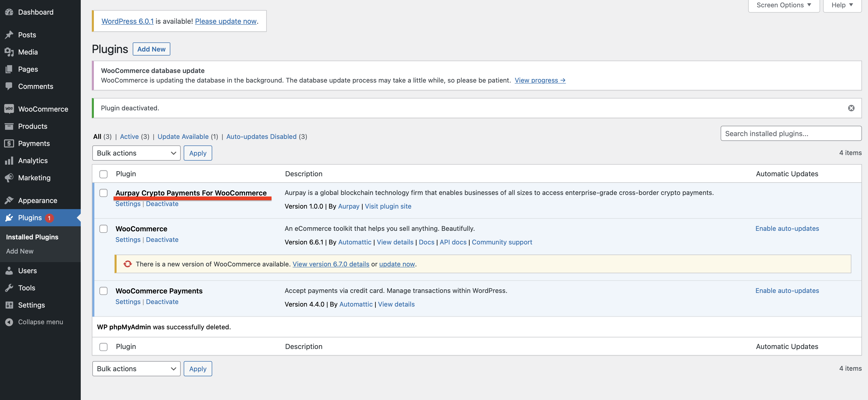
Task: Expand the Help panel
Action: click(x=842, y=5)
